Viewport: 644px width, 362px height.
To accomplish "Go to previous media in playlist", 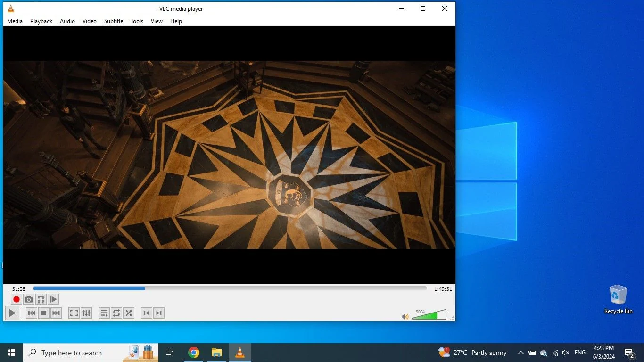I will coord(32,313).
